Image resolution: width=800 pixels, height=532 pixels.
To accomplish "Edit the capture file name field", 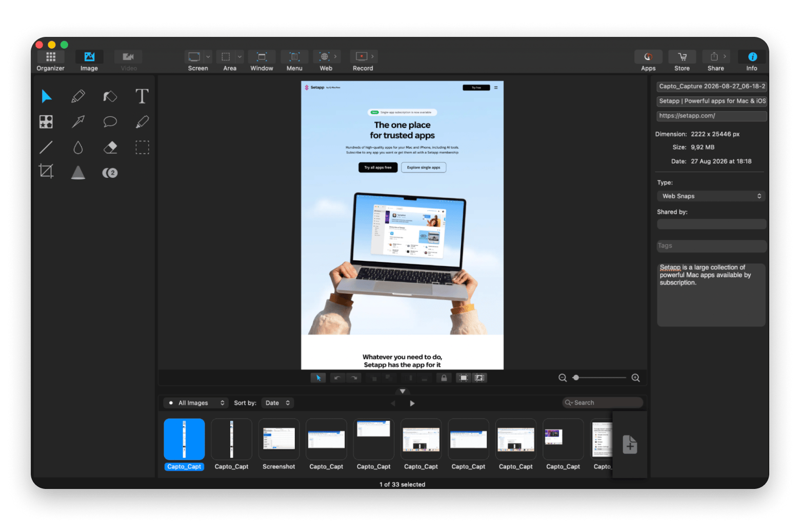I will pyautogui.click(x=712, y=87).
